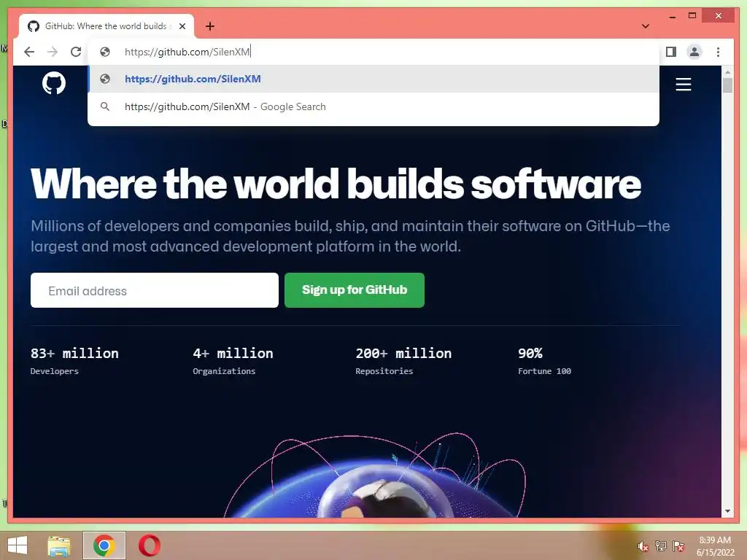Click Sign up for GitHub button

pyautogui.click(x=355, y=290)
